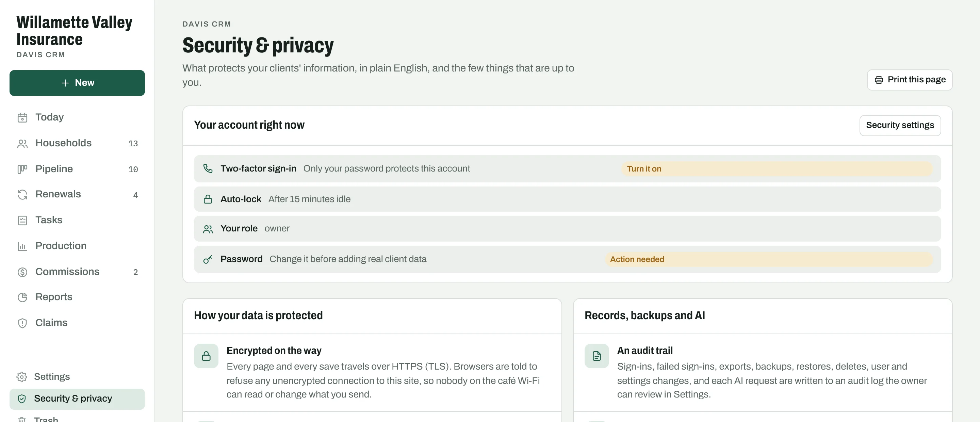Click 'Only your password protects this account'
The image size is (980, 422).
pos(387,168)
